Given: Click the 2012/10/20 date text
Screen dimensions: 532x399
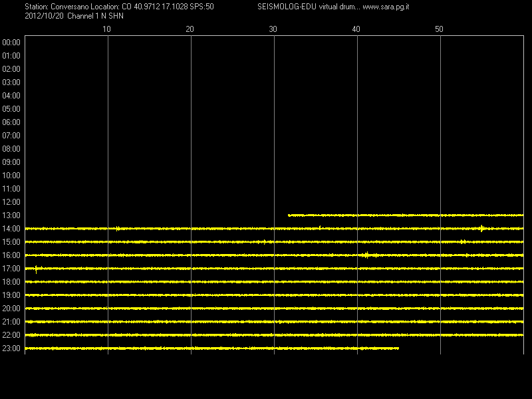Looking at the screenshot, I should coord(44,16).
